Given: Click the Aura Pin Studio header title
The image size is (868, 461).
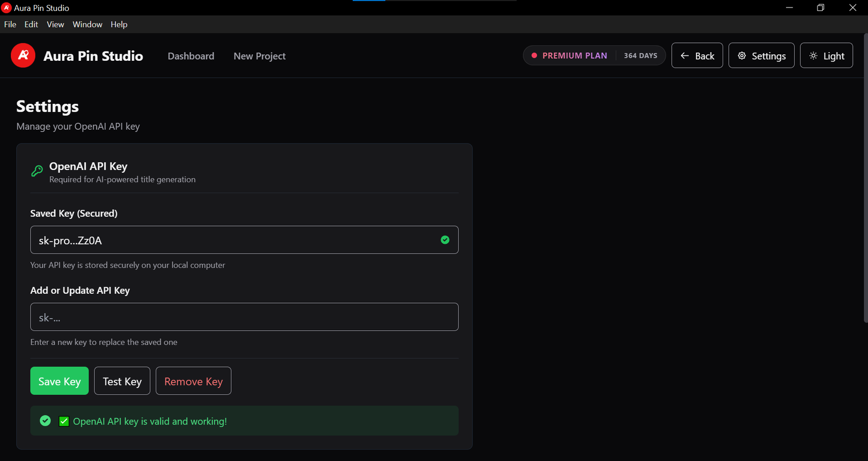Looking at the screenshot, I should 93,56.
